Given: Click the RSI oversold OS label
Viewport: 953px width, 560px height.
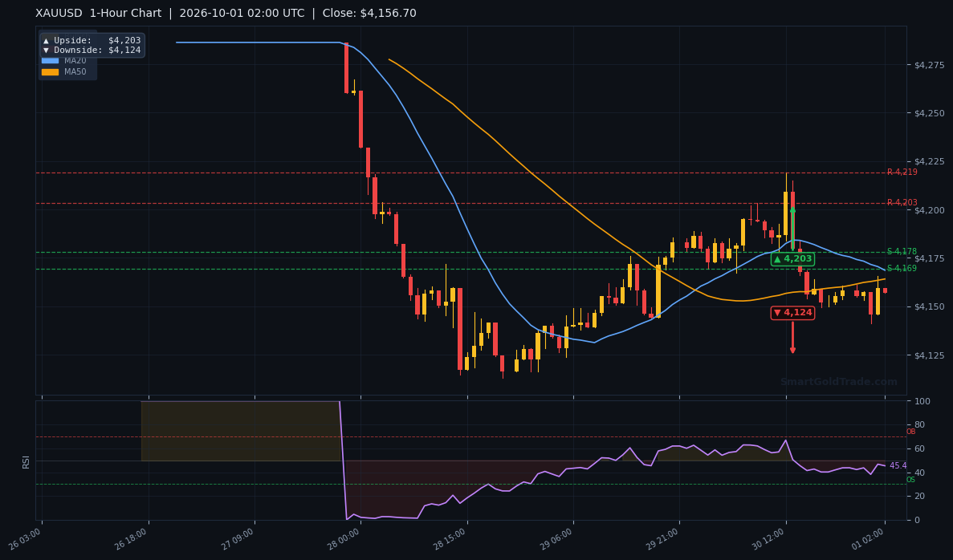Looking at the screenshot, I should click(910, 480).
